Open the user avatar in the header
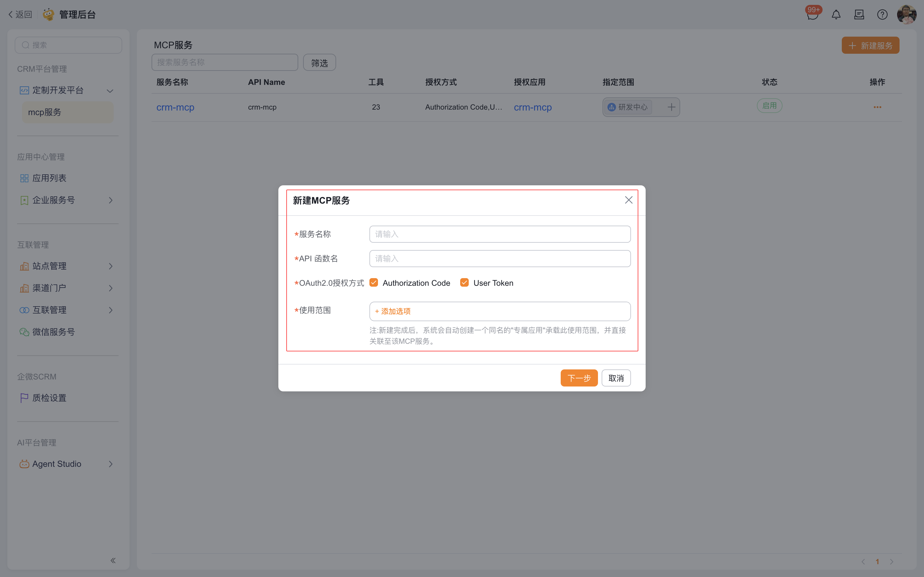Viewport: 924px width, 577px height. pyautogui.click(x=907, y=15)
